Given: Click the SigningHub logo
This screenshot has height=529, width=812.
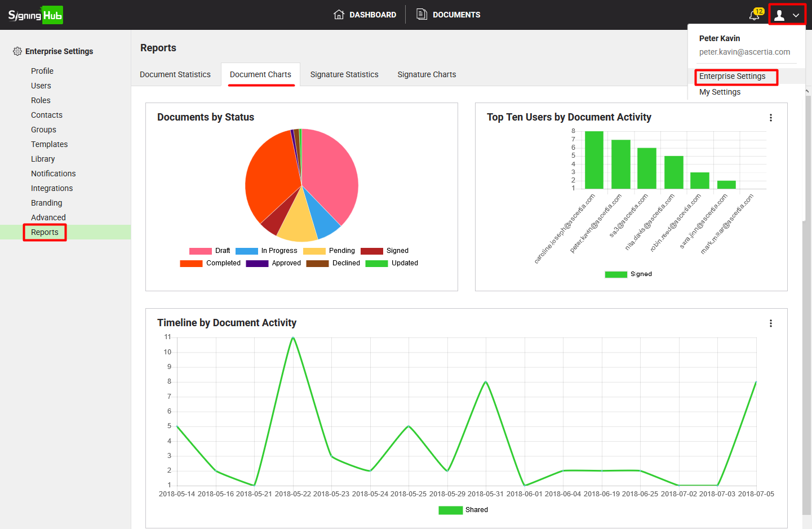Looking at the screenshot, I should pyautogui.click(x=35, y=15).
